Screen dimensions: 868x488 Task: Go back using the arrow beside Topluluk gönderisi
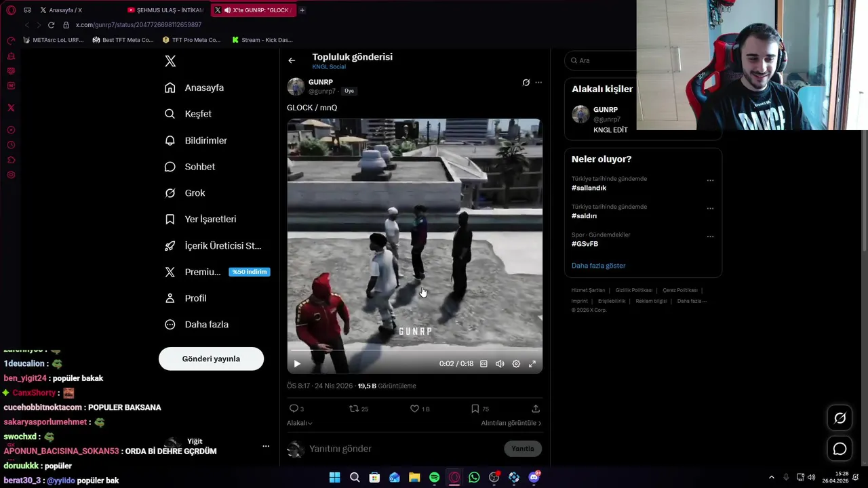click(292, 60)
